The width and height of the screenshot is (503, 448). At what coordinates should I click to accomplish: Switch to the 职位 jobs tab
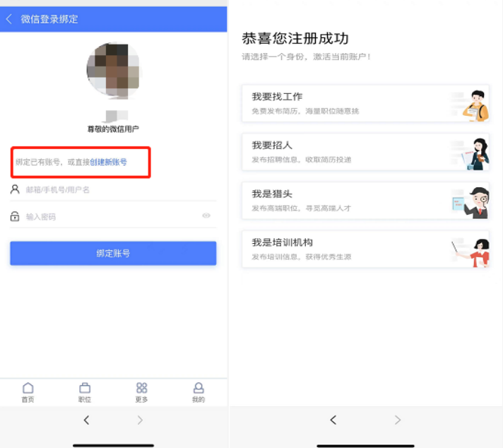(85, 392)
